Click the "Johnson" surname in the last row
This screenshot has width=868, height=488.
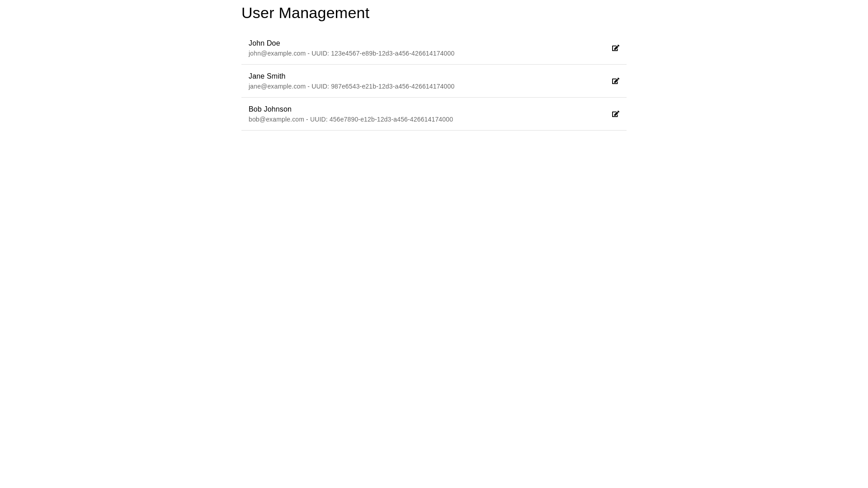[277, 109]
